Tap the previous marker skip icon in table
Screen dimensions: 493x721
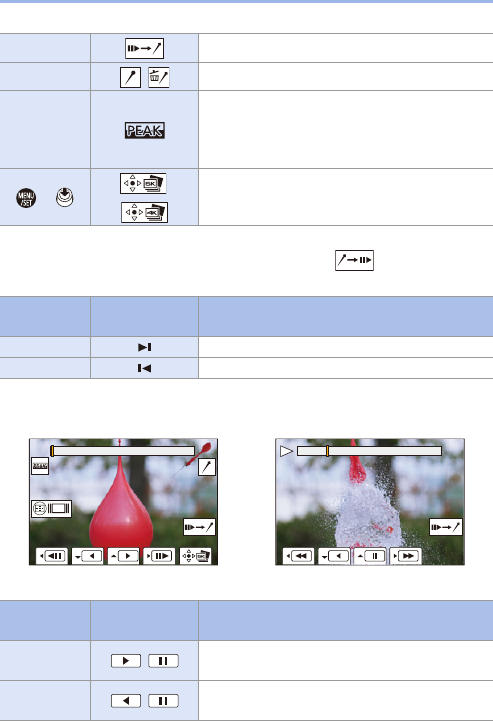coord(144,368)
